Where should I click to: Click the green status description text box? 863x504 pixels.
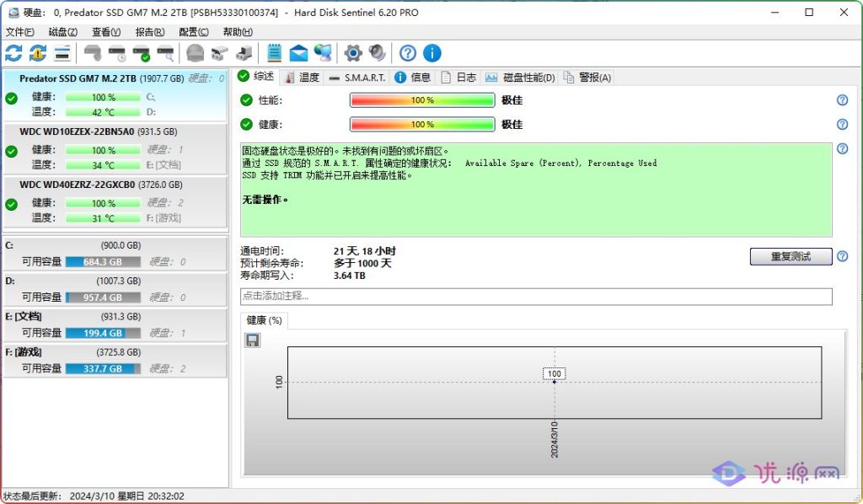536,190
